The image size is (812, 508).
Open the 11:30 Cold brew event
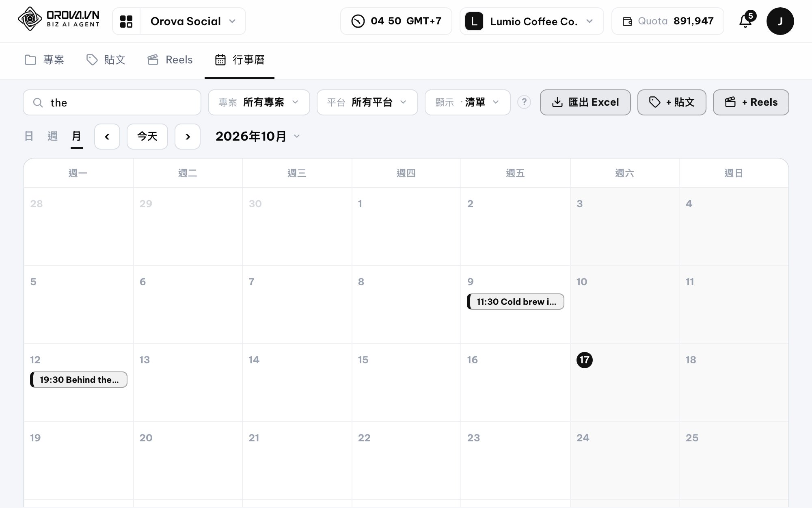coord(516,302)
